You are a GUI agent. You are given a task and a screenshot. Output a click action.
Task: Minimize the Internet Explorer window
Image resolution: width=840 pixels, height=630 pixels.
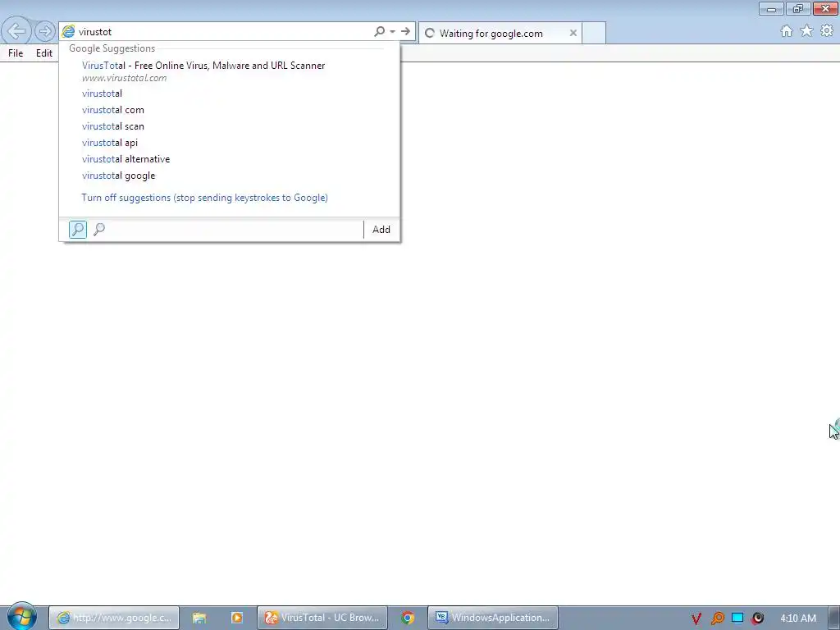coord(771,8)
